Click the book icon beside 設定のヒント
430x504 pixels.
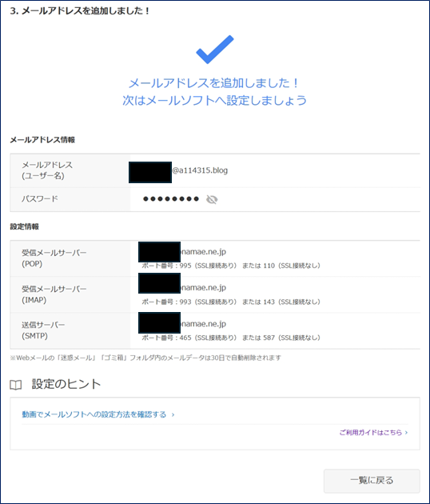tap(16, 385)
